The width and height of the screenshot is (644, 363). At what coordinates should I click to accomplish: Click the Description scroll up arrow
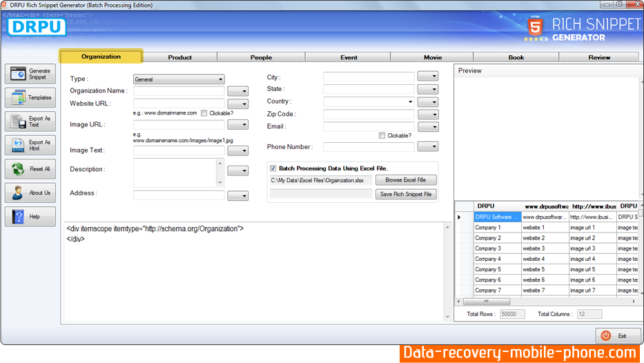(221, 163)
